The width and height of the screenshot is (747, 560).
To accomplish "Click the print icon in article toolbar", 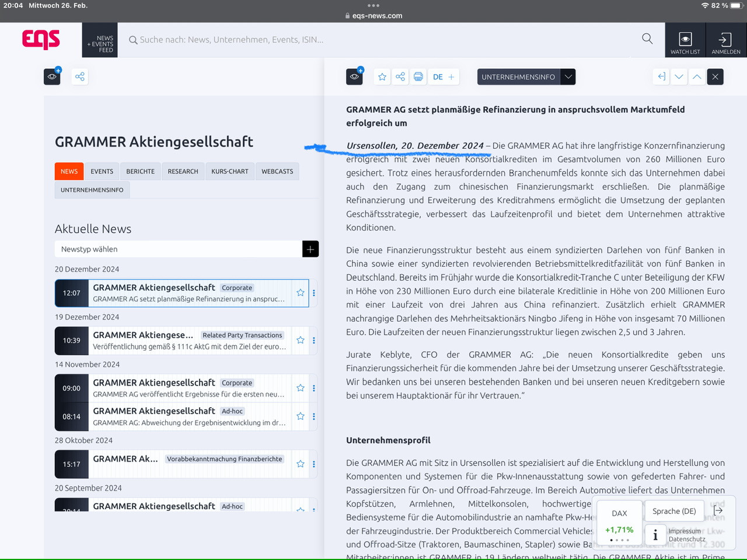I will click(418, 77).
